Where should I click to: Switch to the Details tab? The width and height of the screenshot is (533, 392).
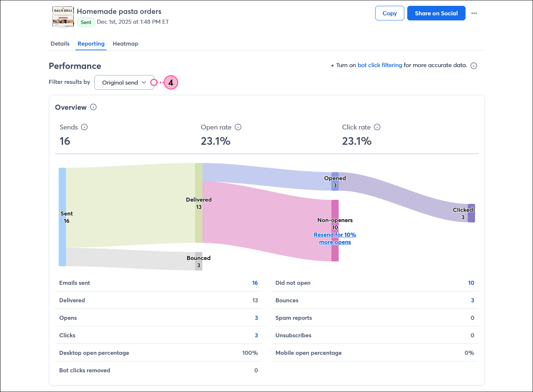click(x=60, y=43)
